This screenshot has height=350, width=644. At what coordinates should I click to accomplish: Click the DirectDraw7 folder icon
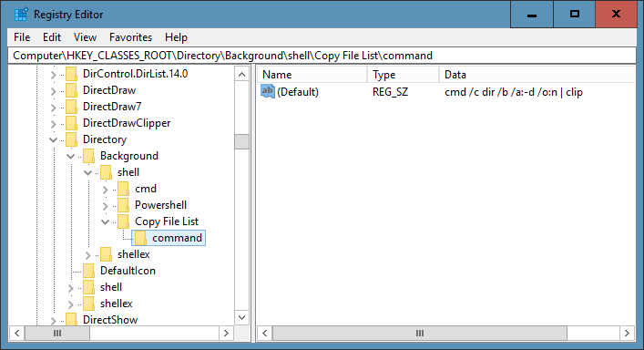pyautogui.click(x=71, y=107)
